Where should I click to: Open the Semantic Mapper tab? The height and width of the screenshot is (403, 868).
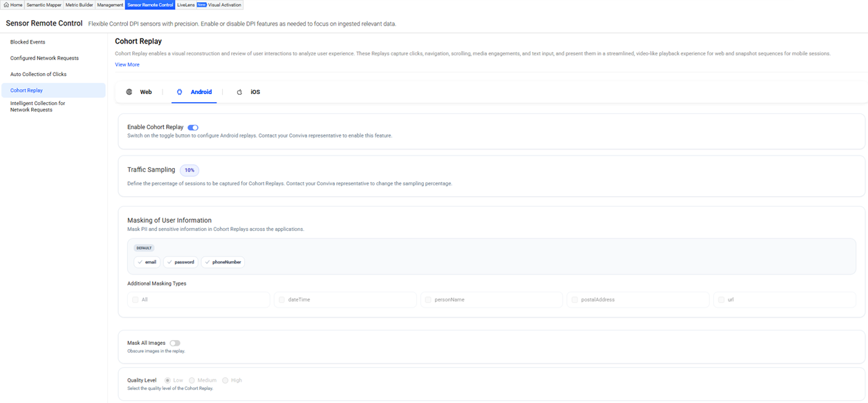(x=44, y=5)
